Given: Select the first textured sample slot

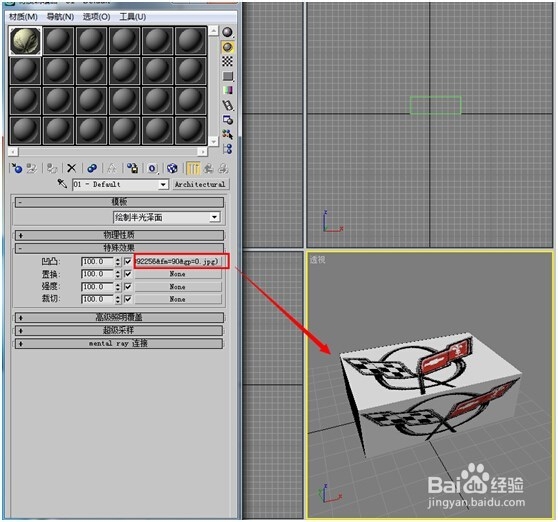Looking at the screenshot, I should tap(25, 41).
